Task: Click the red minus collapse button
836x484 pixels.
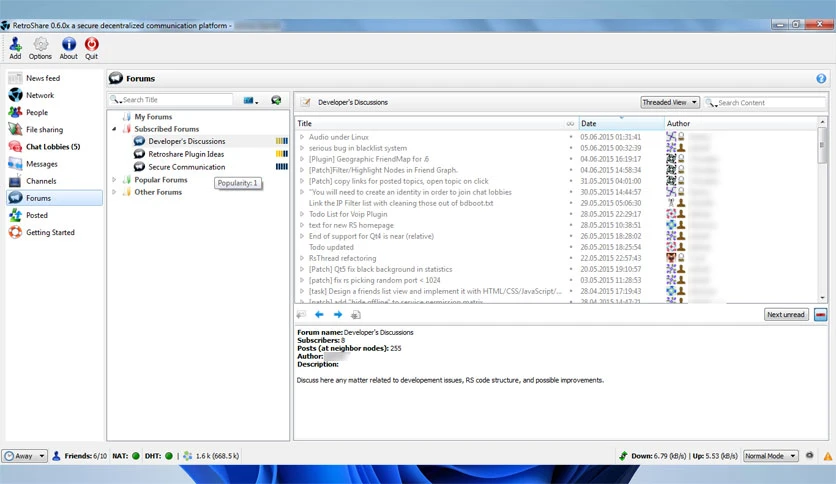Action: click(821, 314)
